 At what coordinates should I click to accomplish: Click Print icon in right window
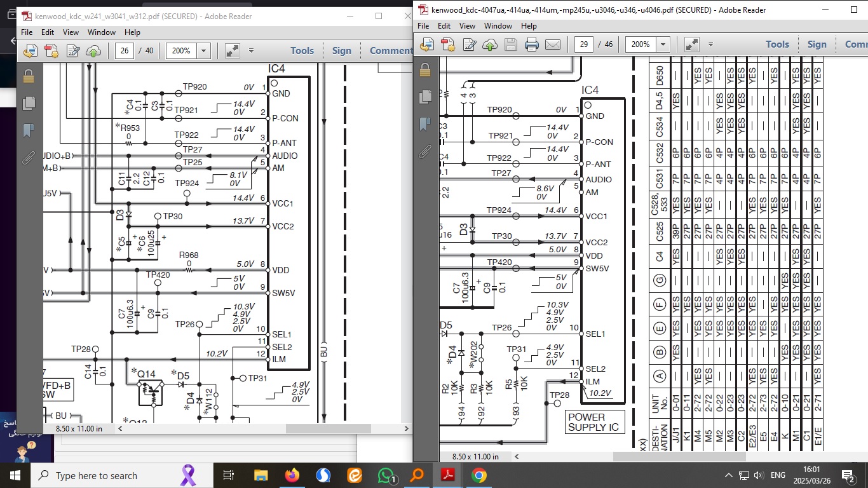coord(532,44)
